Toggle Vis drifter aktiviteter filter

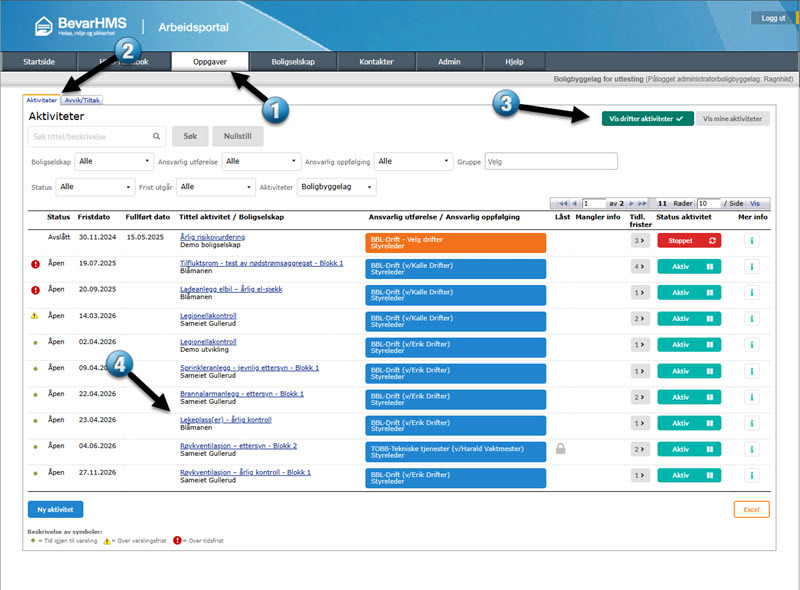(x=647, y=118)
